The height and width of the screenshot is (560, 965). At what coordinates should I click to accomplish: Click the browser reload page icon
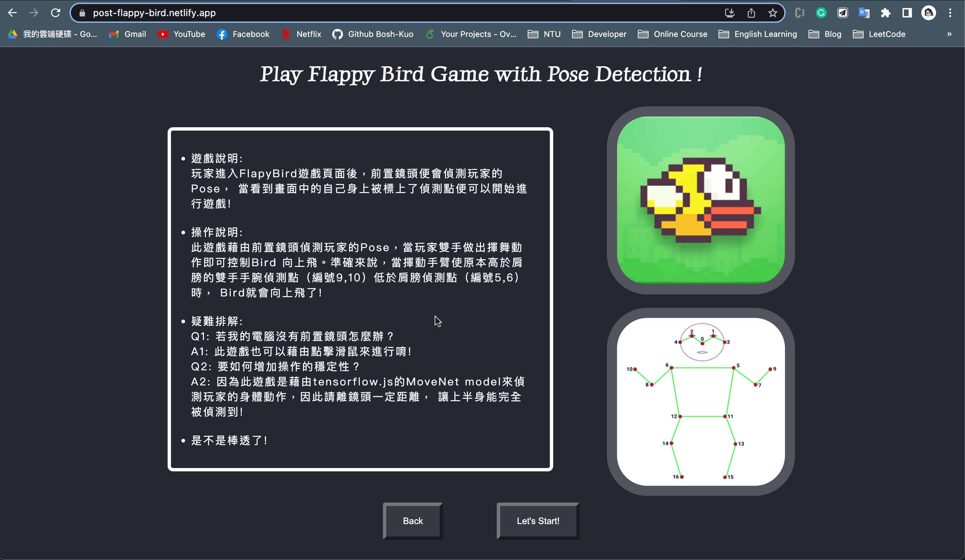coord(55,13)
